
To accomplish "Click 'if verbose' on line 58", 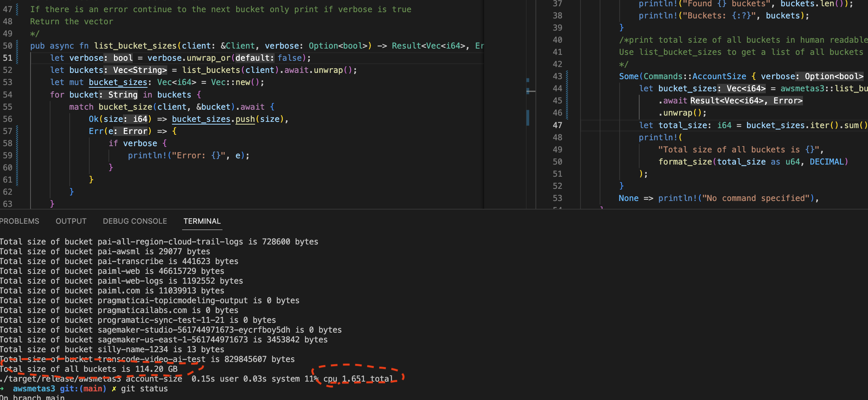I will coord(133,143).
